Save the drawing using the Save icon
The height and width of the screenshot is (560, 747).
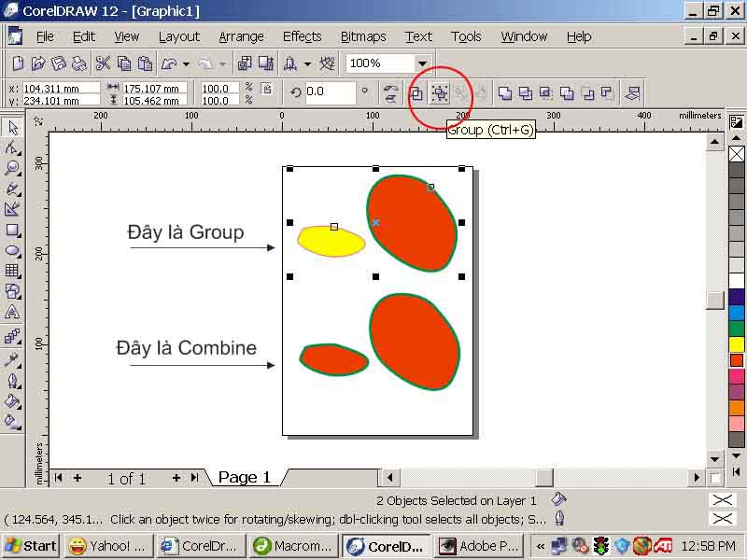(59, 63)
